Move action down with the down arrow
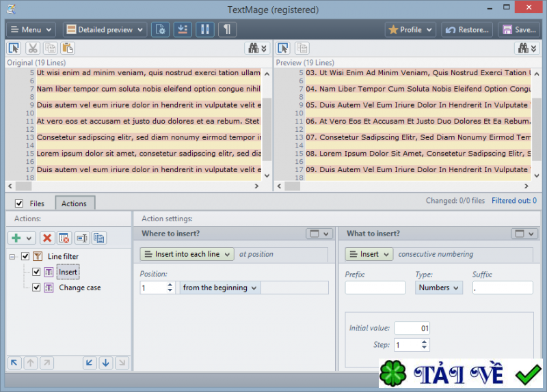This screenshot has height=392, width=547. (105, 363)
